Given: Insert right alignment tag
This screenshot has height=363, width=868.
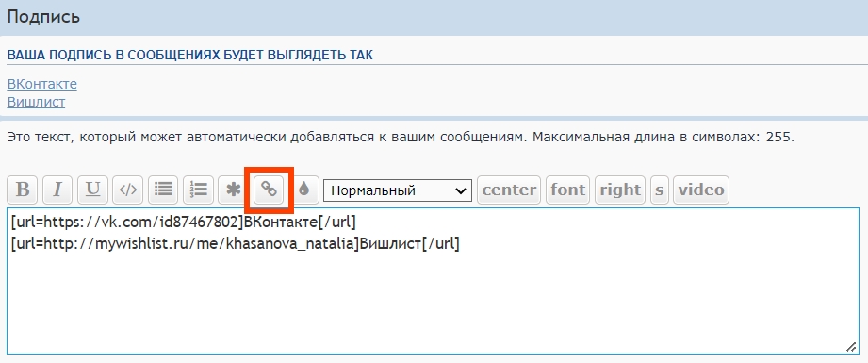Looking at the screenshot, I should coord(620,190).
